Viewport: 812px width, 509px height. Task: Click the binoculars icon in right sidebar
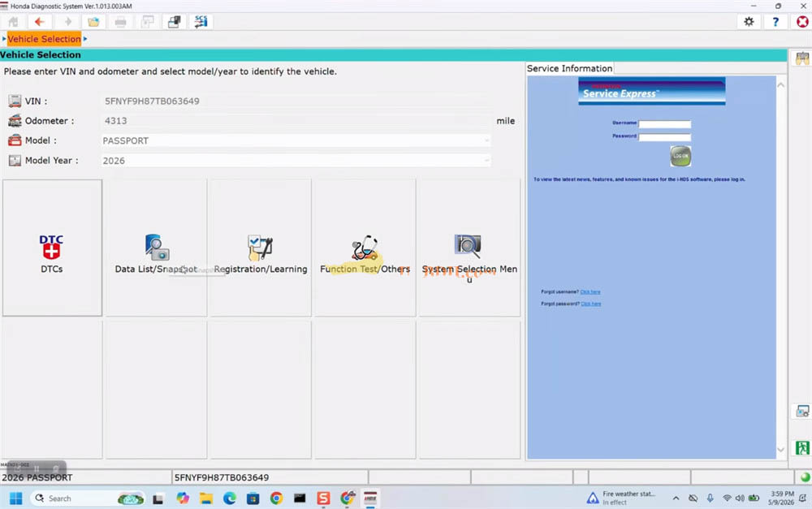[802, 58]
